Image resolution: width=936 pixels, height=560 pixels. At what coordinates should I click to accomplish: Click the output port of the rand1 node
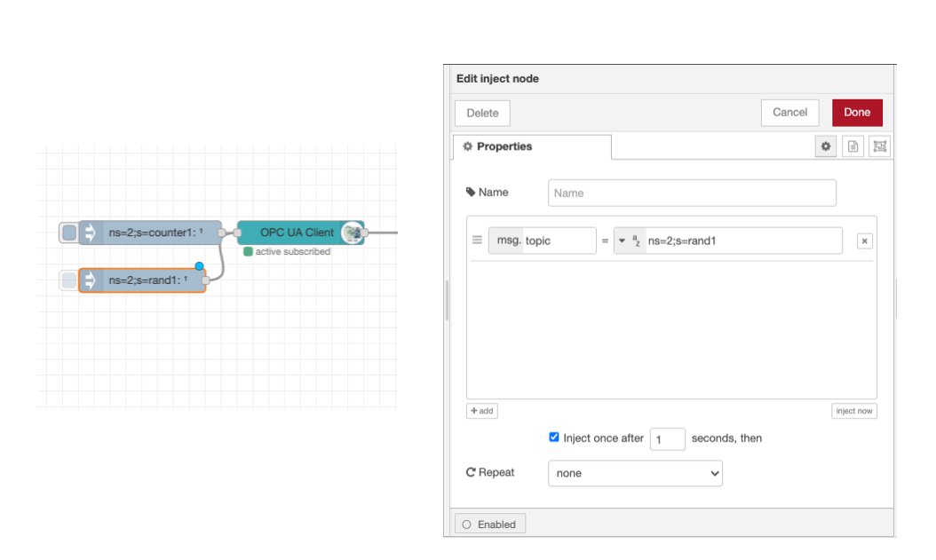tap(205, 280)
